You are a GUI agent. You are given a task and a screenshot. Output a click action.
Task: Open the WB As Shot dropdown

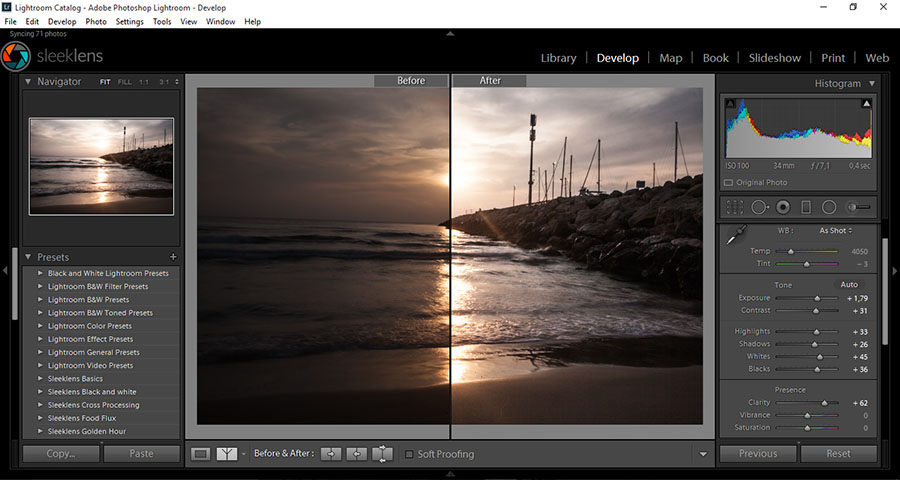(x=835, y=231)
